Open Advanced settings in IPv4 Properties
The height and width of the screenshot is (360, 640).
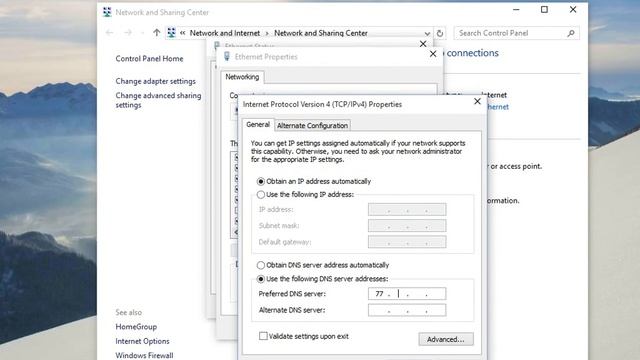446,339
